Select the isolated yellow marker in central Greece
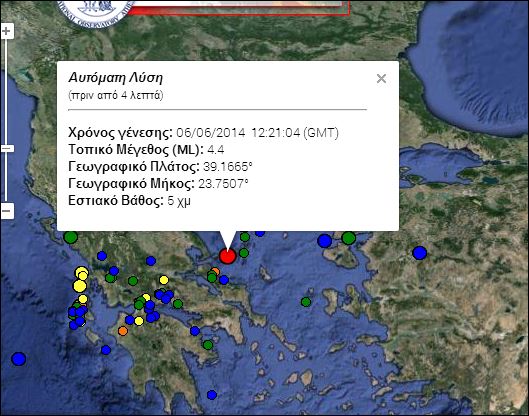 click(164, 280)
